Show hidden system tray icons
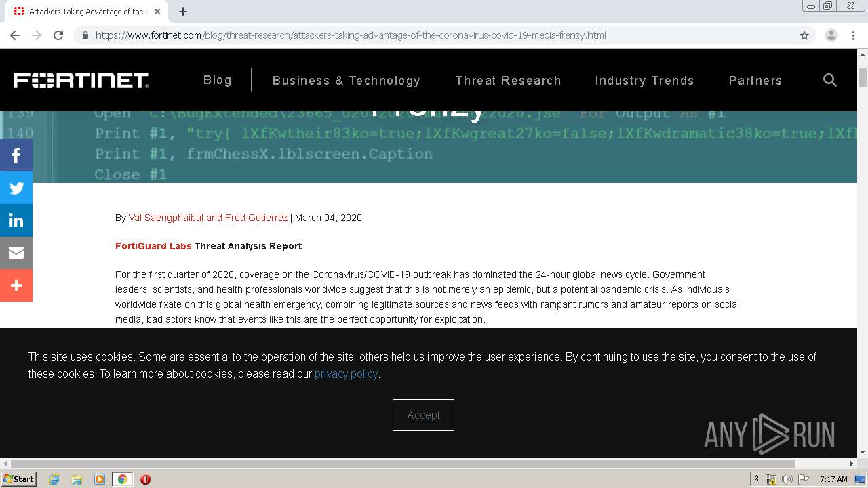868x488 pixels. 756,479
